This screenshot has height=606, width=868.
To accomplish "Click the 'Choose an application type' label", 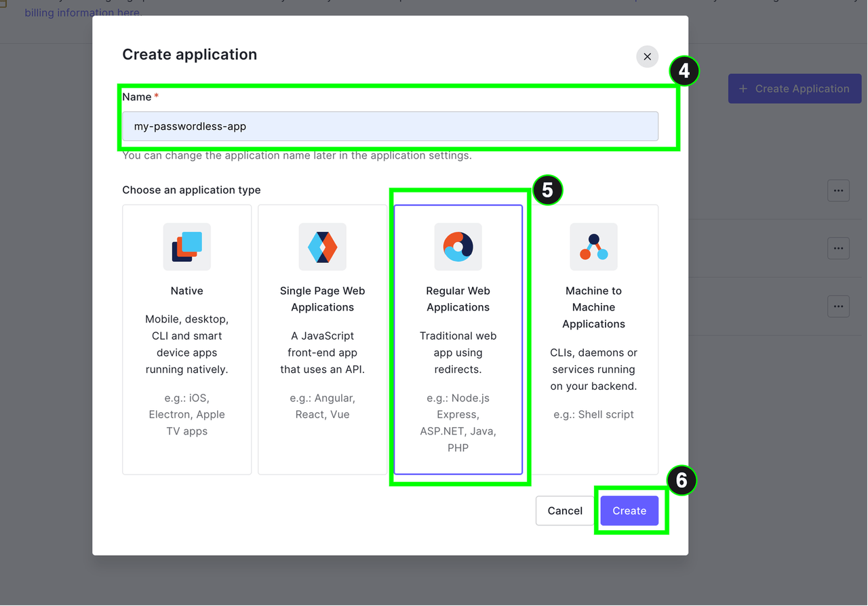I will coord(191,190).
